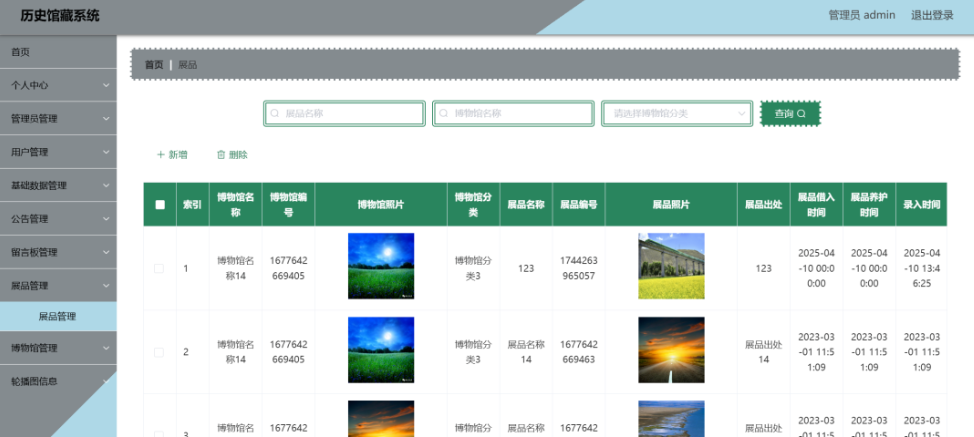
Task: Click the plus icon beside 新增
Action: pyautogui.click(x=160, y=155)
